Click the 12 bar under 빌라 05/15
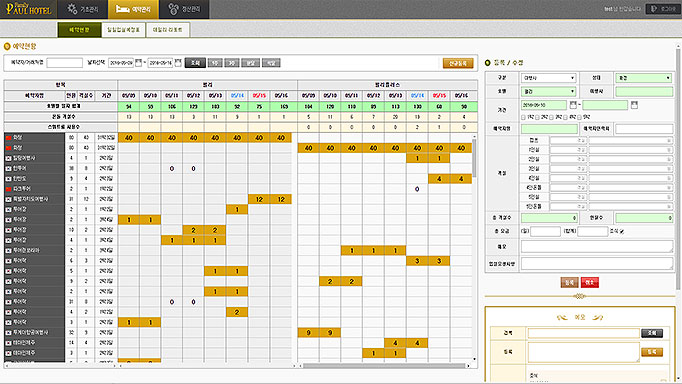Screen dimensions: 682x384 tap(259, 199)
